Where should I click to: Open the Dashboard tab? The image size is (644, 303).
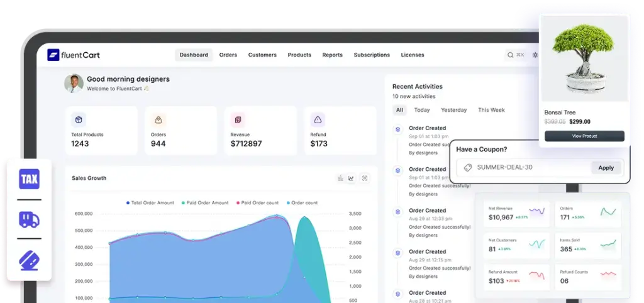tap(194, 55)
